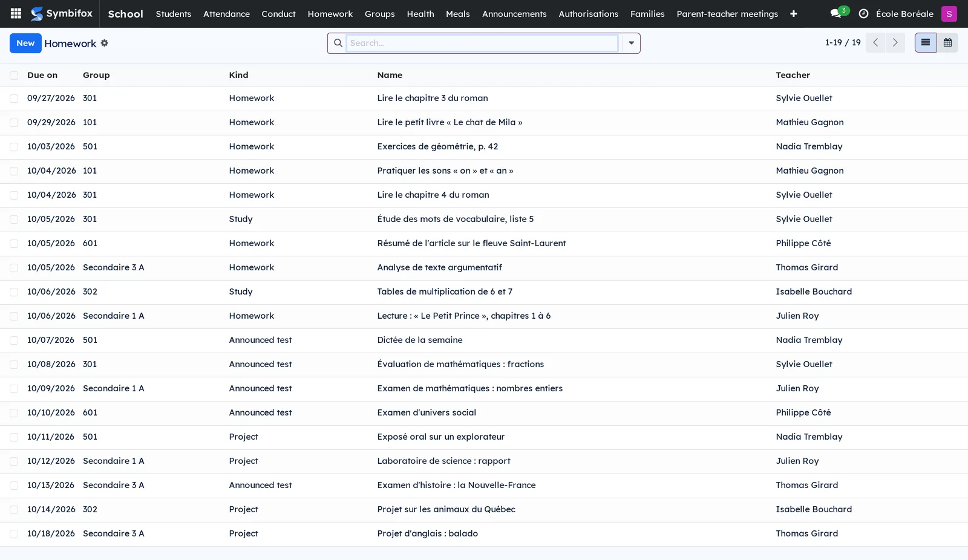Image resolution: width=968 pixels, height=560 pixels.
Task: Check the row for Exercices de géométrie, p. 42
Action: pyautogui.click(x=14, y=147)
